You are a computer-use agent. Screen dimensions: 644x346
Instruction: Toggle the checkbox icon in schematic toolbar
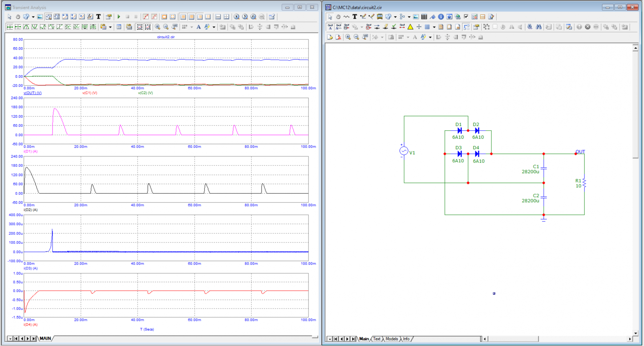pyautogui.click(x=466, y=16)
